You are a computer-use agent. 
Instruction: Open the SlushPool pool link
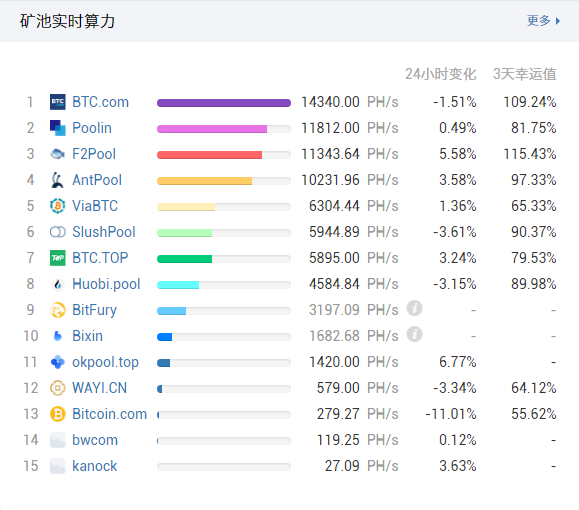click(x=104, y=232)
